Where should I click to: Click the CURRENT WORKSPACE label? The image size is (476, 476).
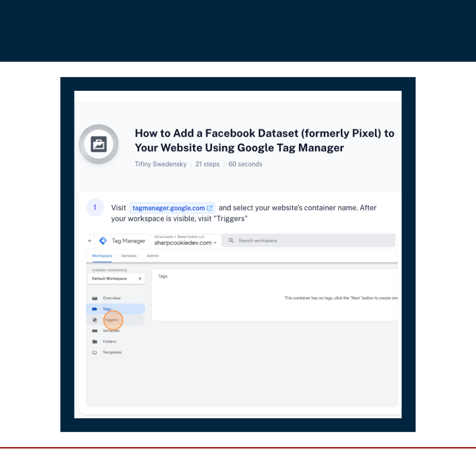(x=109, y=270)
